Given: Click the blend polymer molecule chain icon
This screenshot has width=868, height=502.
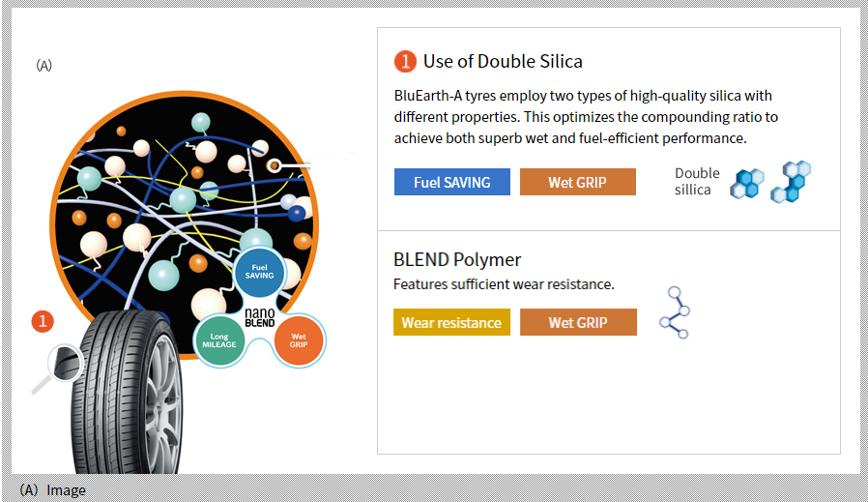Looking at the screenshot, I should [675, 312].
